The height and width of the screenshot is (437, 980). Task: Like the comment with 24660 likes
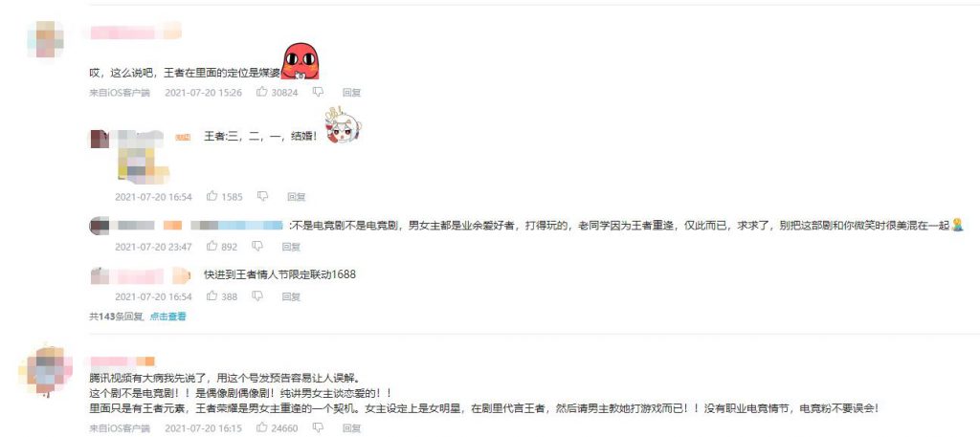pos(262,427)
